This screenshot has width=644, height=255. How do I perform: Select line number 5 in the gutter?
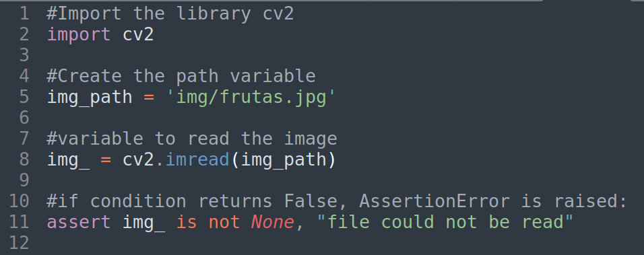pos(24,97)
